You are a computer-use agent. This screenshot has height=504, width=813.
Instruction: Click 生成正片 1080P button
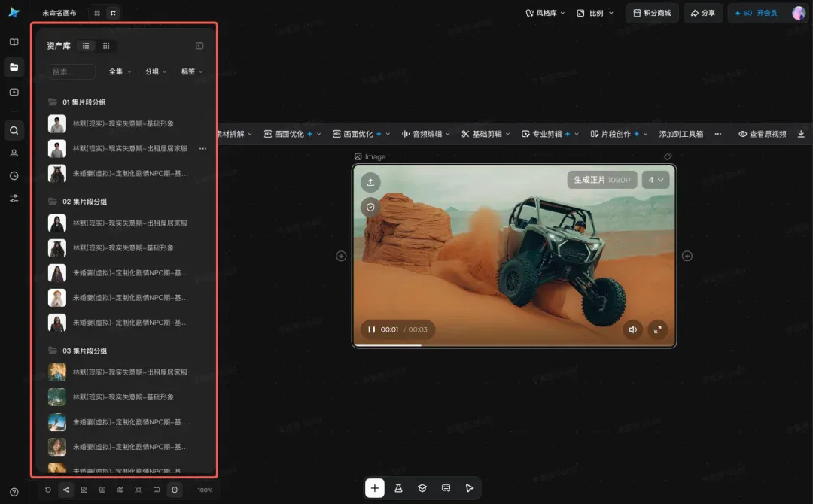pos(602,180)
